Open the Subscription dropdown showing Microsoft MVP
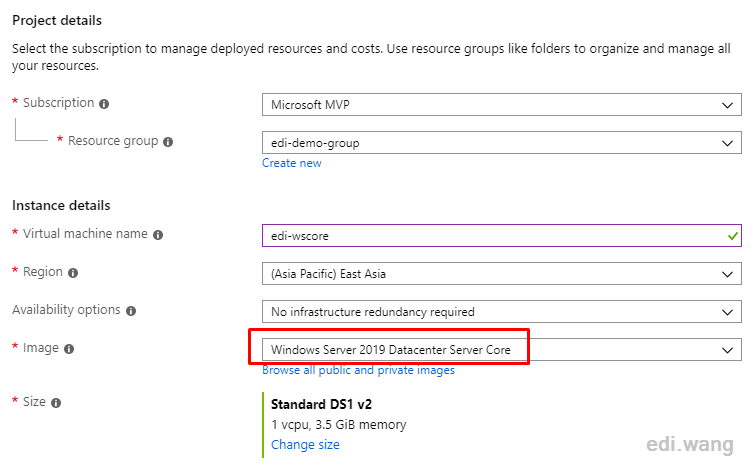Screen dimensions: 750x471 502,105
